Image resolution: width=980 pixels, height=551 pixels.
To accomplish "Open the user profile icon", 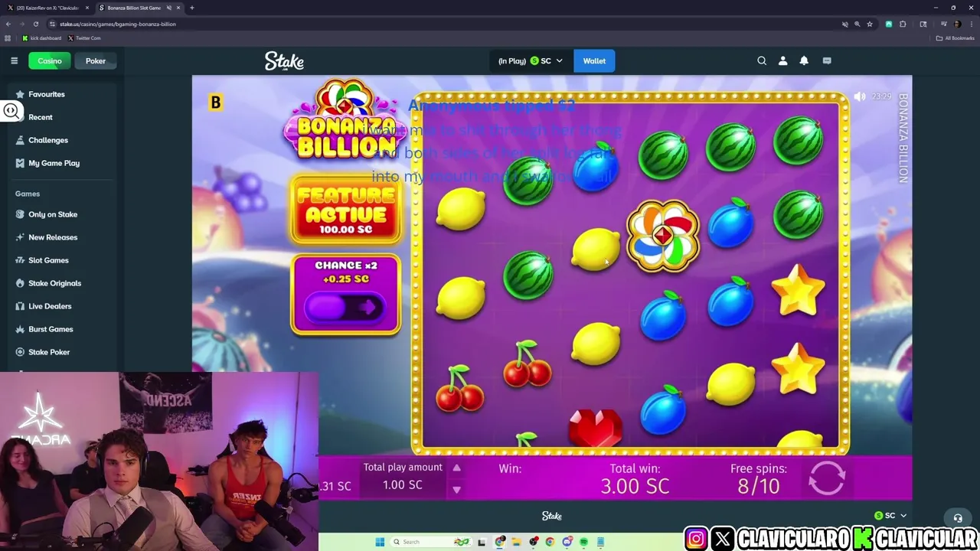I will click(782, 60).
